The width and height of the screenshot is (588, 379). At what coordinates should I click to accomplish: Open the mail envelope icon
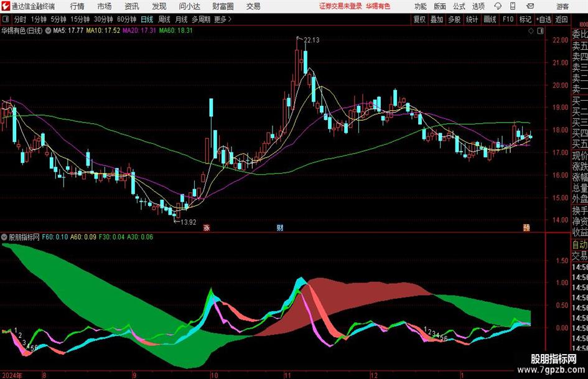coord(530,6)
